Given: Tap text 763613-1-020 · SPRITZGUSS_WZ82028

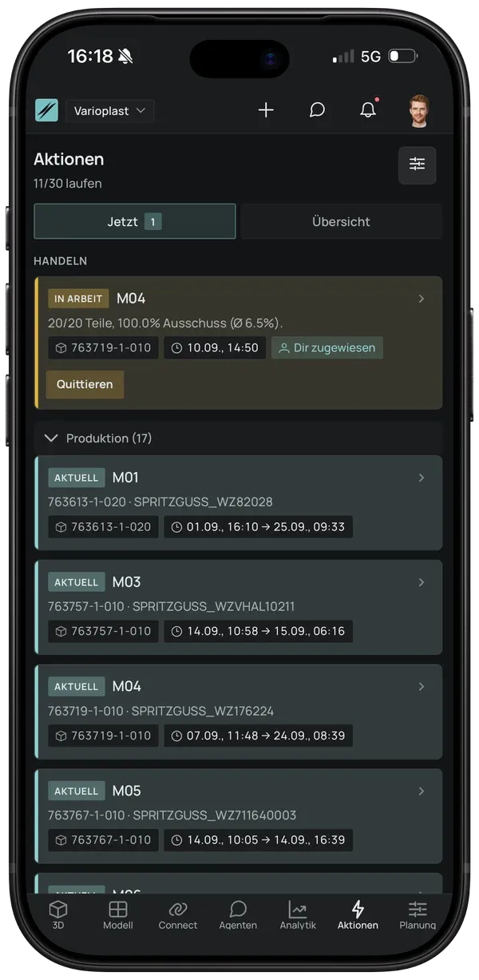Looking at the screenshot, I should point(160,502).
